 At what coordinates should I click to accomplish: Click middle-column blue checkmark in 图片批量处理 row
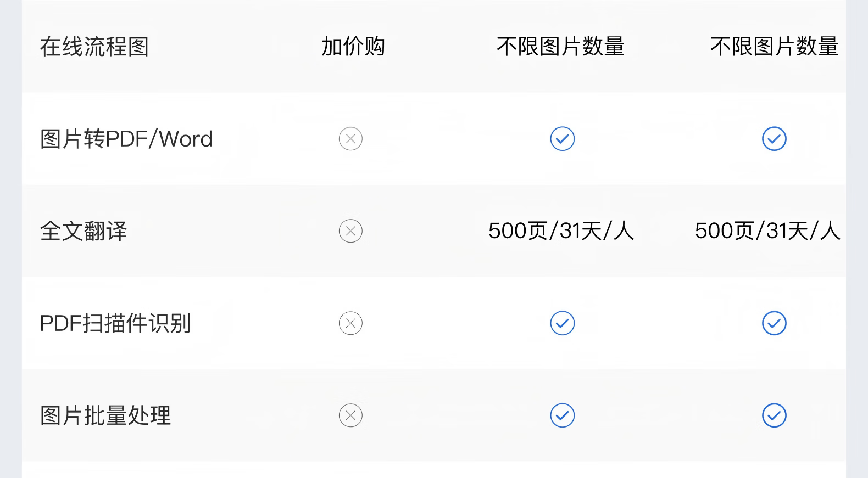562,415
